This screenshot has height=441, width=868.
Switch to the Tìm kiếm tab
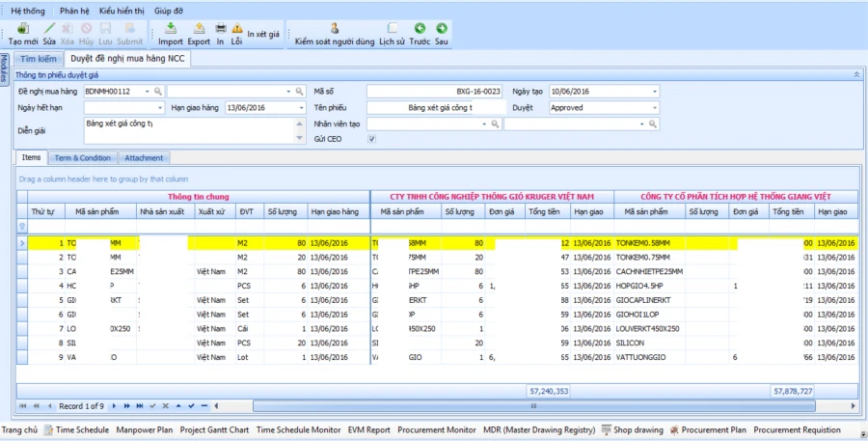click(39, 59)
